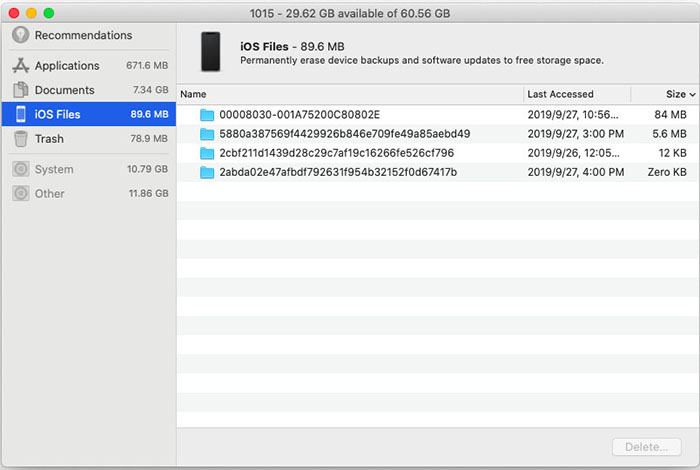This screenshot has width=700, height=470.
Task: Click the 89.6 MB size in iOS Files sidebar row
Action: pos(149,114)
